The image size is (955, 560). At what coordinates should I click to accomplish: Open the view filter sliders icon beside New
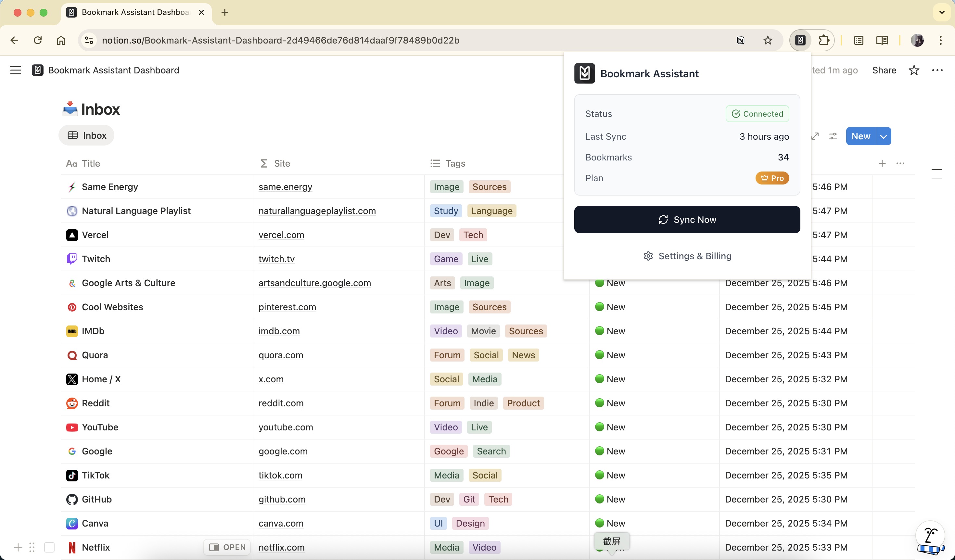[834, 136]
